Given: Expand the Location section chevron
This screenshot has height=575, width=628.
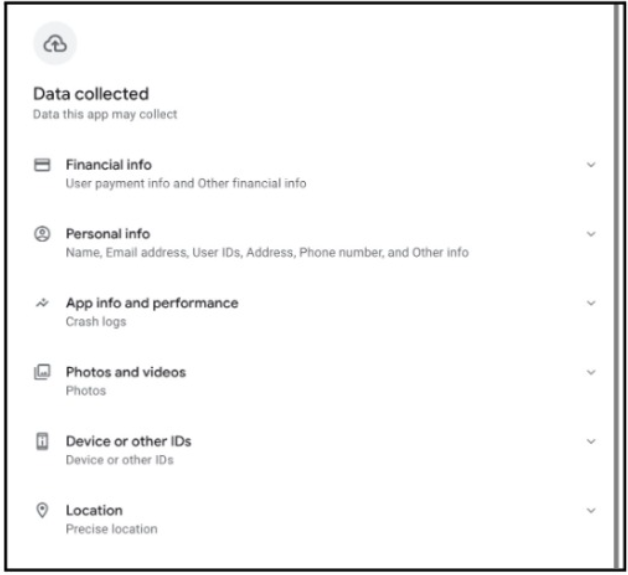Looking at the screenshot, I should [590, 510].
